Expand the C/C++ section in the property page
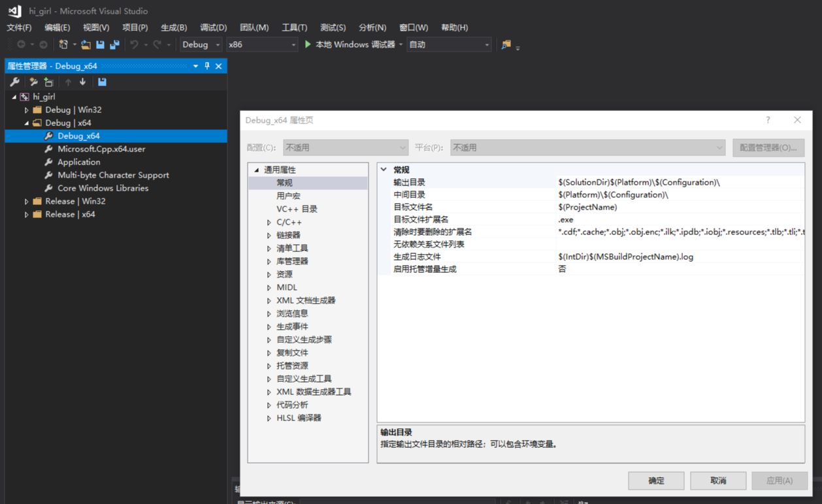The width and height of the screenshot is (822, 504). point(268,222)
